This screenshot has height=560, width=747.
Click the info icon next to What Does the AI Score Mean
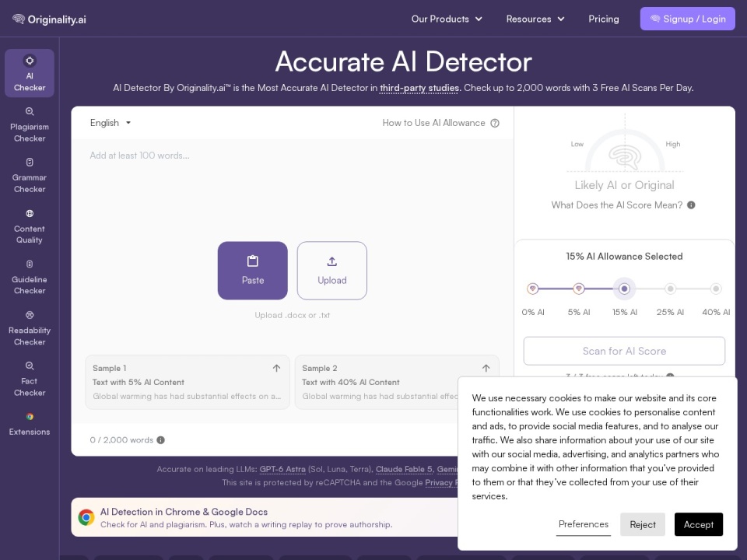pyautogui.click(x=691, y=205)
